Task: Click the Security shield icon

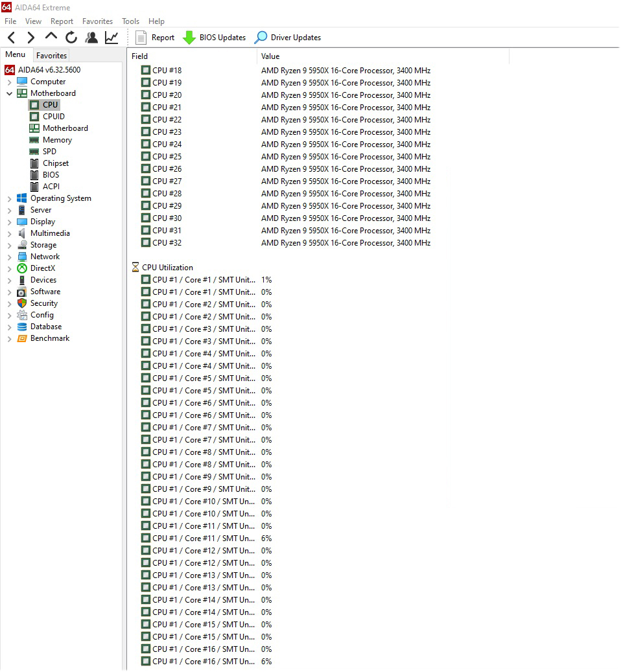Action: 22,303
